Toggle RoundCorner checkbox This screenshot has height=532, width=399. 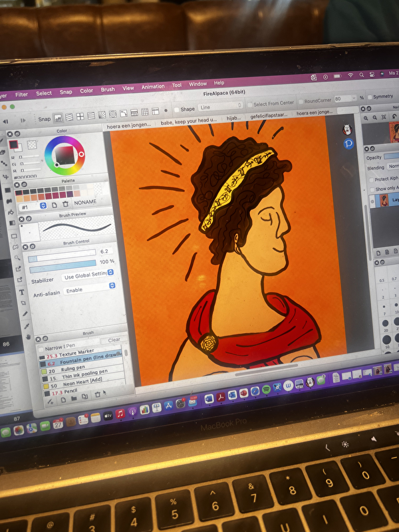[301, 102]
